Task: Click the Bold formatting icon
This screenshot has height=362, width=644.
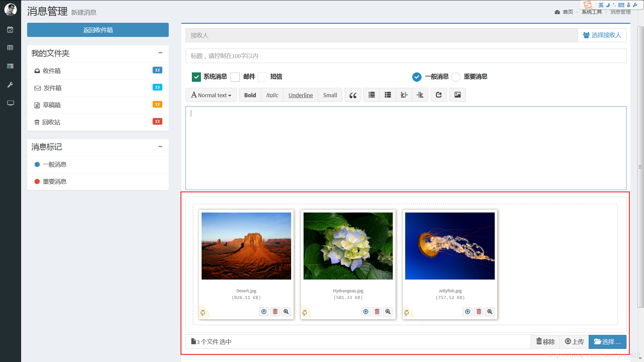Action: pyautogui.click(x=250, y=95)
